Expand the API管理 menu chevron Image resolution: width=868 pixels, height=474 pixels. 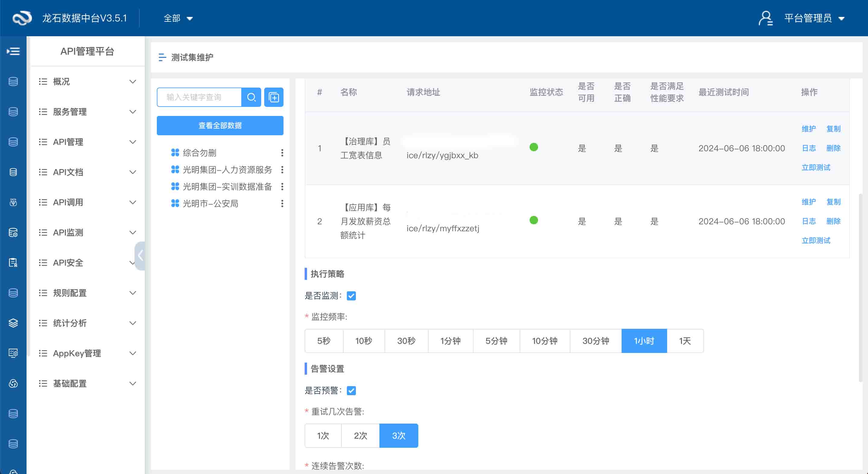coord(133,142)
